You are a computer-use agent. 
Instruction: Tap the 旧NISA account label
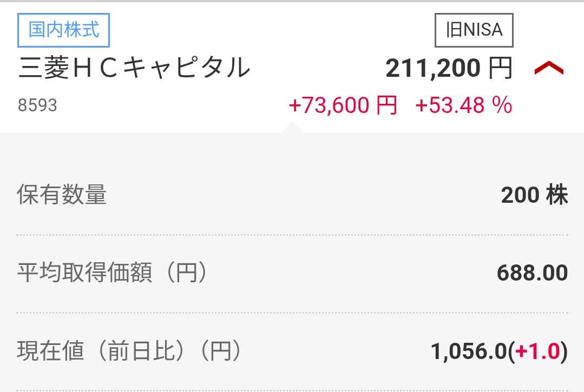[x=474, y=30]
